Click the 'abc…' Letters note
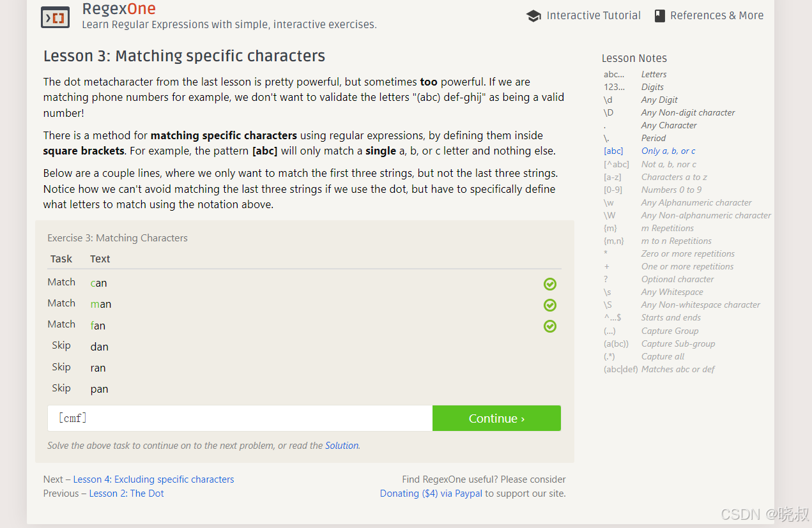Viewport: 812px width, 528px height. [635, 74]
